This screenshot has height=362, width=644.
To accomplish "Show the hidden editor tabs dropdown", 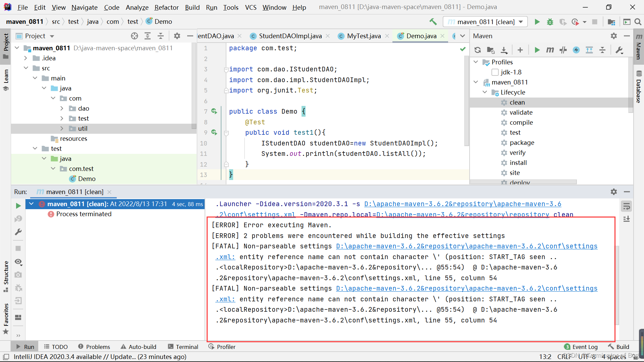I will pos(463,36).
